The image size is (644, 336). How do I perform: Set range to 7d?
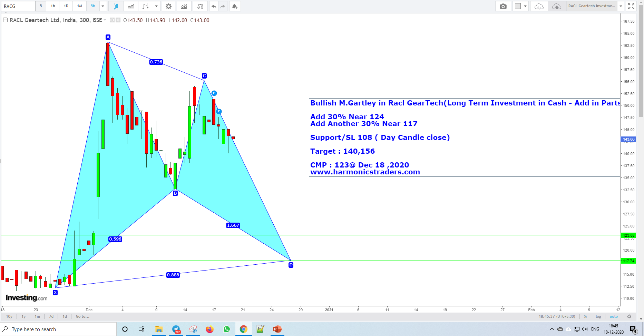pyautogui.click(x=51, y=316)
